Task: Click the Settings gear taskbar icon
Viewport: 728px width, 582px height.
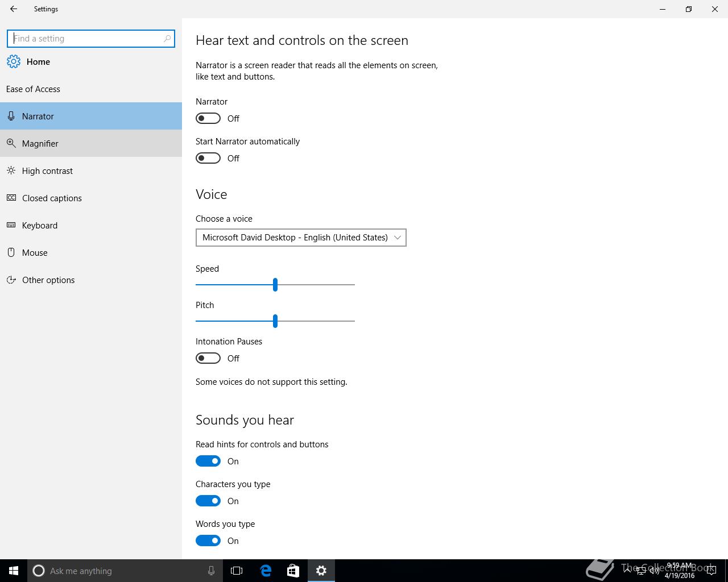Action: click(321, 571)
